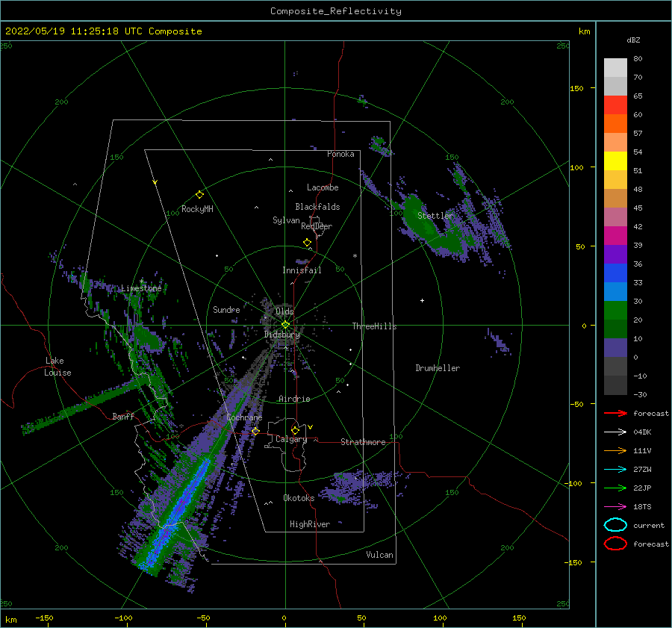Viewport: 672px width, 628px height.
Task: Click the Didsbury label
Action: 281,335
